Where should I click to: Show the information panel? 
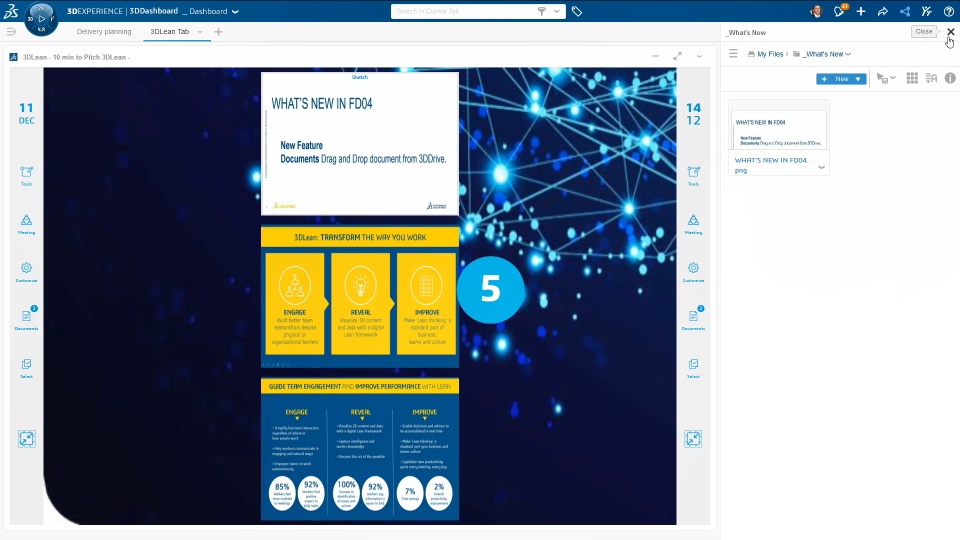point(950,78)
